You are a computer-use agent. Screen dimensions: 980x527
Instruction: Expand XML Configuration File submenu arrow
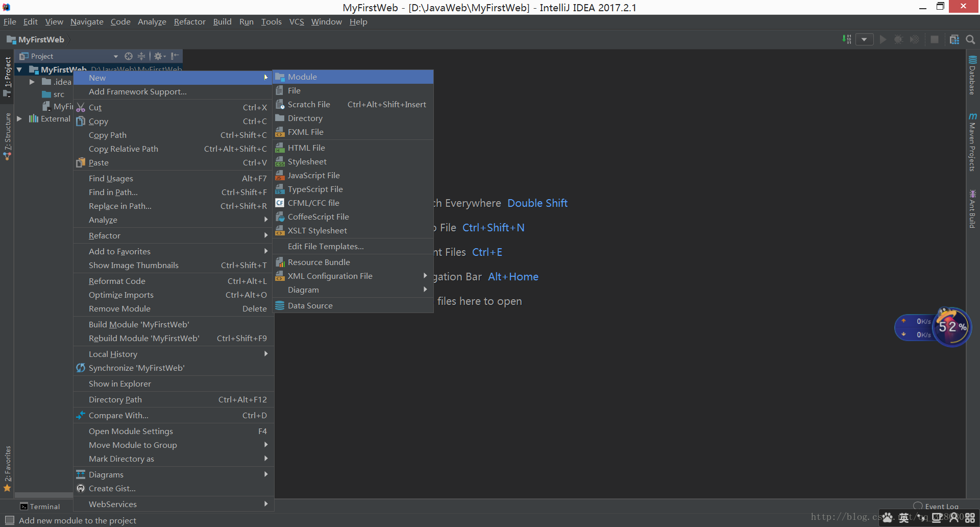pyautogui.click(x=425, y=276)
